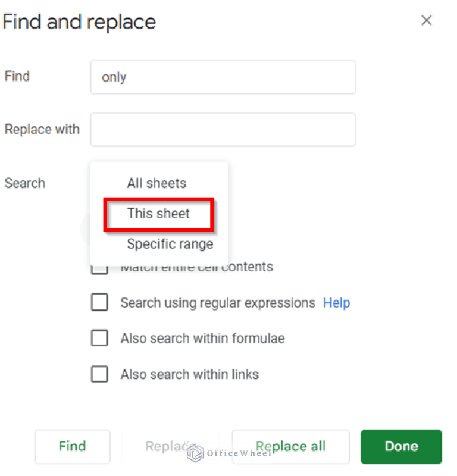Click inside the Find text field
The width and height of the screenshot is (457, 476).
(223, 77)
